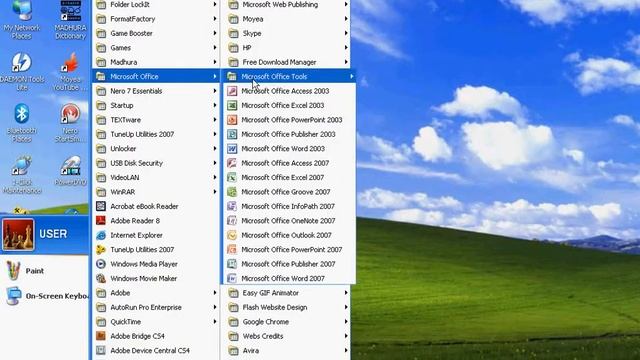Open the Madhura program folder
This screenshot has height=360, width=640.
point(156,62)
